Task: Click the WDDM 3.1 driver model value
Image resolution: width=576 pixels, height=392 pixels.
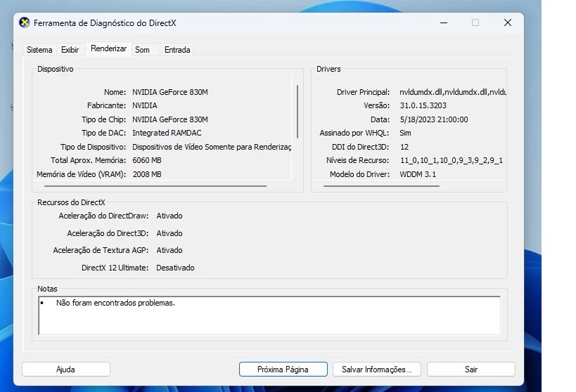Action: pyautogui.click(x=418, y=174)
